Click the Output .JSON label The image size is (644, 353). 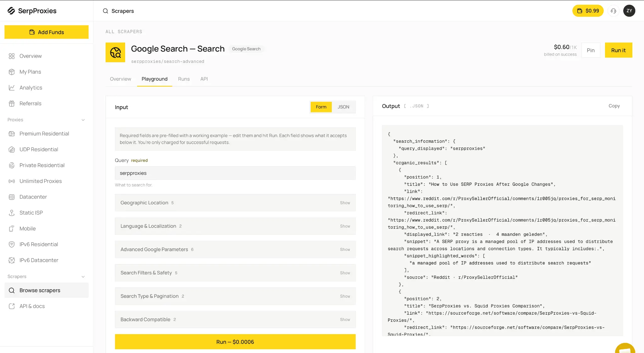click(x=405, y=106)
